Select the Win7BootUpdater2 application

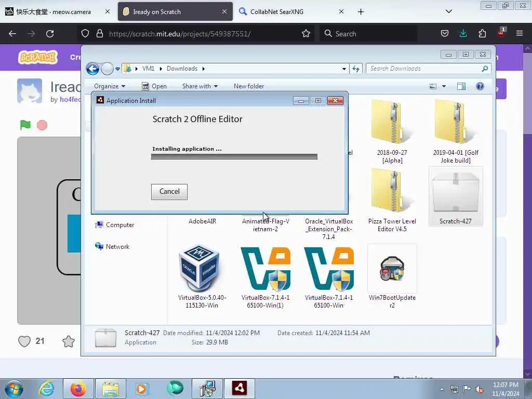(392, 277)
